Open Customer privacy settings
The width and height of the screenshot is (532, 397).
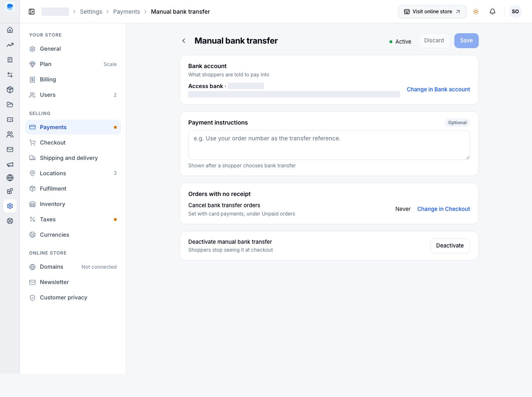tap(73, 297)
